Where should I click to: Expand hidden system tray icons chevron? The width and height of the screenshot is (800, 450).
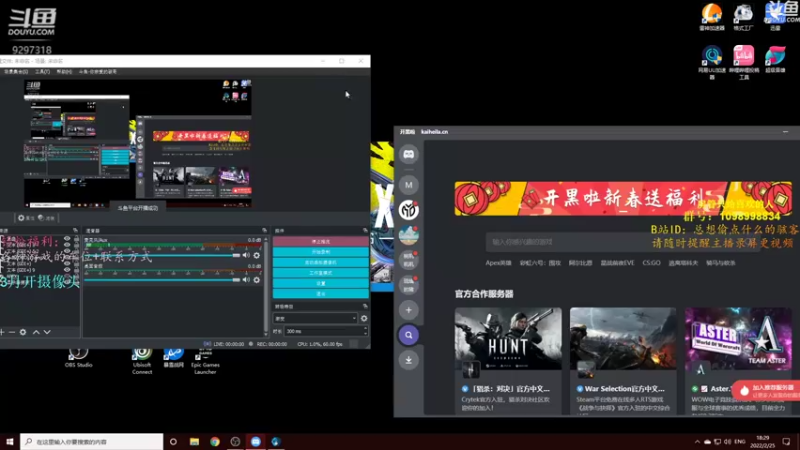[697, 442]
